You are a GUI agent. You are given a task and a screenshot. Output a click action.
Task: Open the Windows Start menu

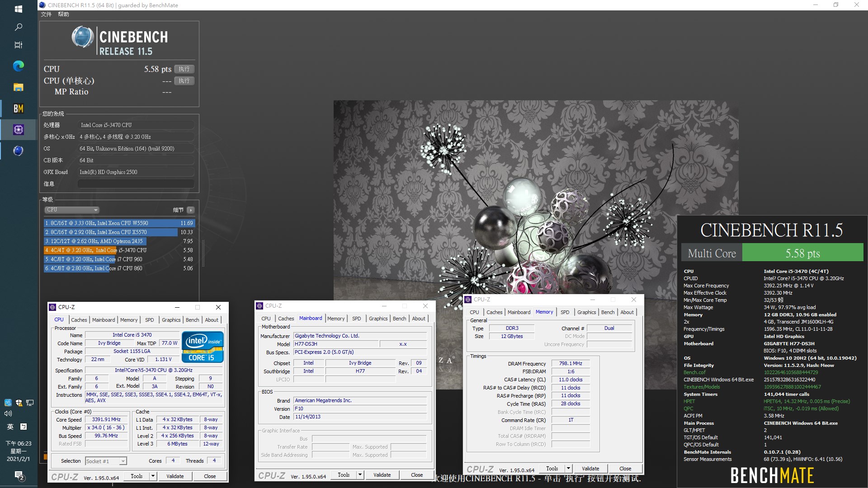19,9
